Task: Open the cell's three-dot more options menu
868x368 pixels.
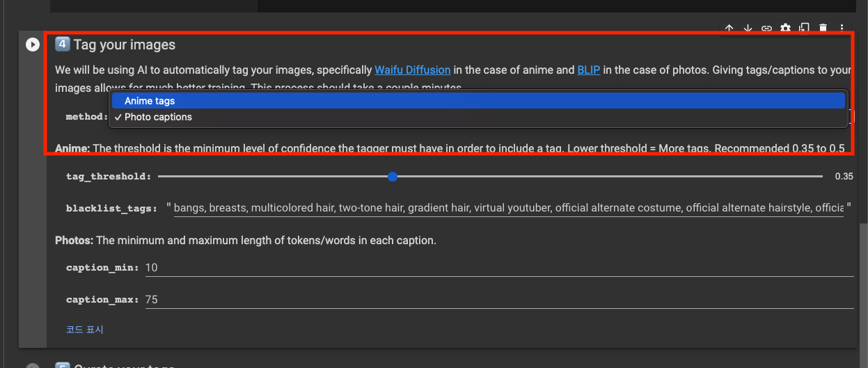Action: coord(841,29)
